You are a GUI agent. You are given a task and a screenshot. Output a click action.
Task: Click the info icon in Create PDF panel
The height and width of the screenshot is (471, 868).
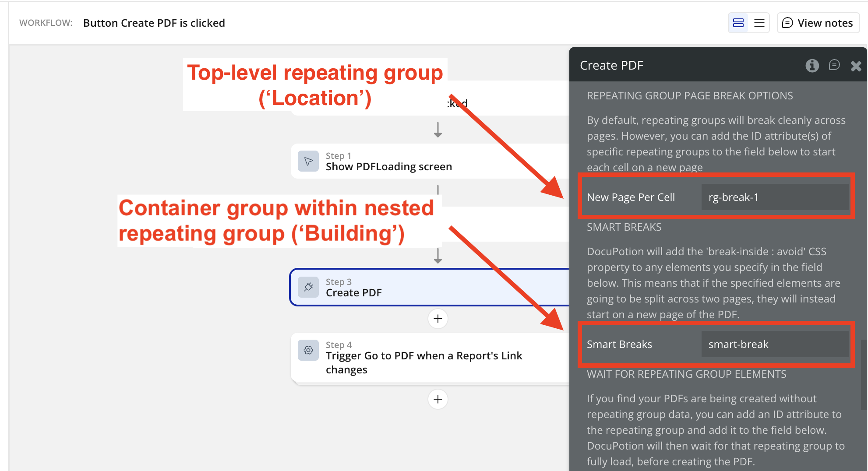[812, 66]
